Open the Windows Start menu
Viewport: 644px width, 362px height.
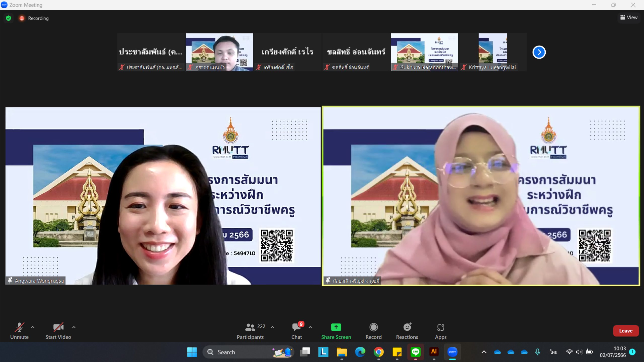pos(192,352)
